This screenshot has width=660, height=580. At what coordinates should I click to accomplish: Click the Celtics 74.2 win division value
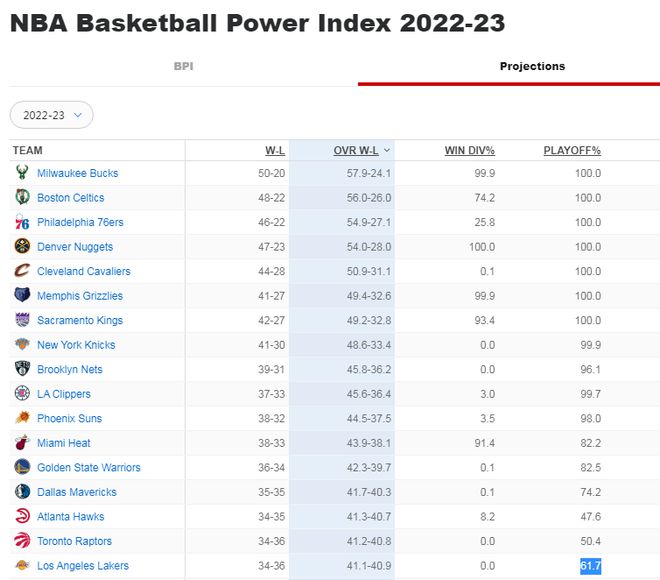(x=484, y=197)
